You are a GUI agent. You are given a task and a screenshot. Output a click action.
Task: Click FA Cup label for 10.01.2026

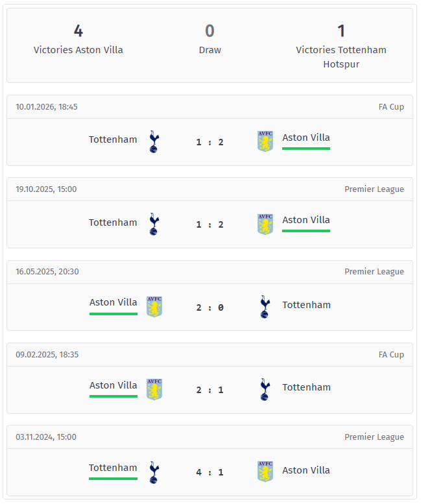(391, 107)
